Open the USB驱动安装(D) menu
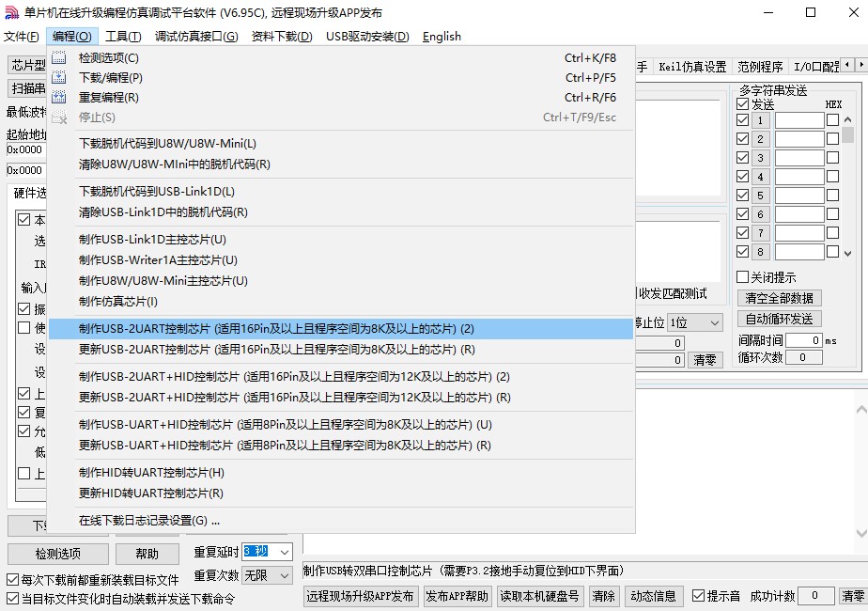Screen dimensions: 868x611 (x=367, y=37)
